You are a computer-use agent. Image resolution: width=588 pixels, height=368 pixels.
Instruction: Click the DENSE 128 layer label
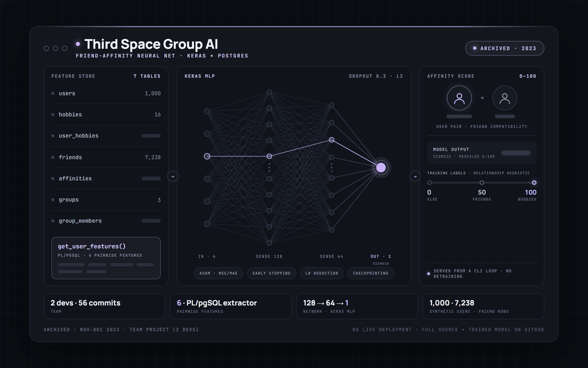(x=269, y=256)
